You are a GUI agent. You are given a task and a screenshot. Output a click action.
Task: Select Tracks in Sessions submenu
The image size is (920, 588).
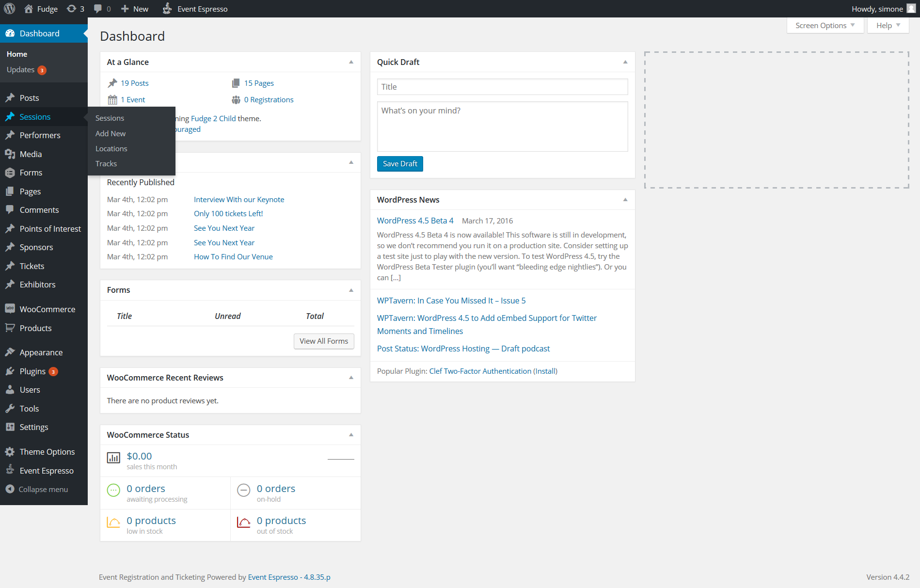[106, 163]
